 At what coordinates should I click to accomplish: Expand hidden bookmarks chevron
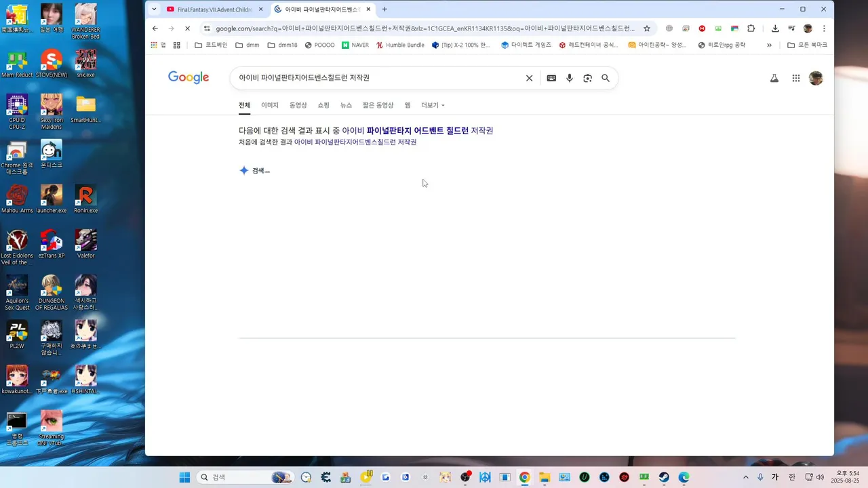[769, 45]
